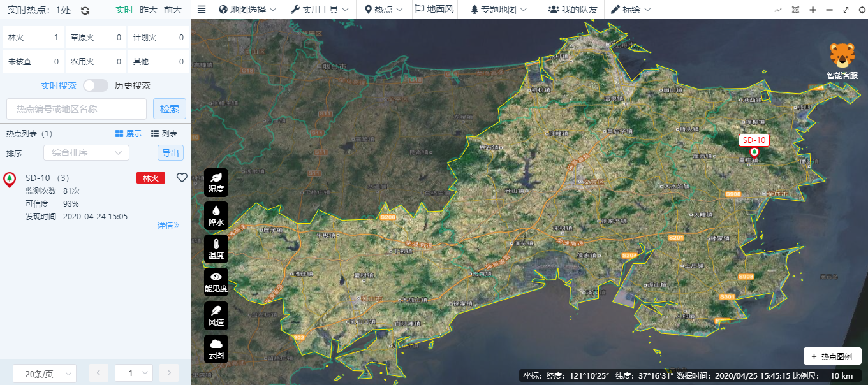Open the hamburger menu icon
Viewport: 868px width, 385px height.
pos(202,10)
